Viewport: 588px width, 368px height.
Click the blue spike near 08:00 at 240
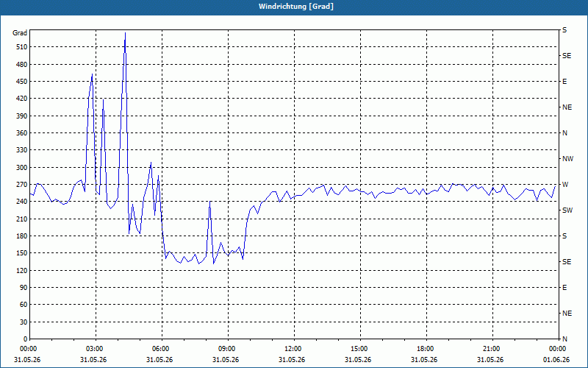(210, 202)
